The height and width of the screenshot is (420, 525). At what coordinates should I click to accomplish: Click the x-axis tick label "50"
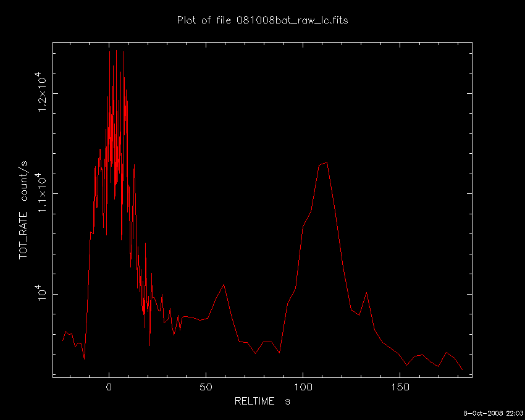[206, 387]
